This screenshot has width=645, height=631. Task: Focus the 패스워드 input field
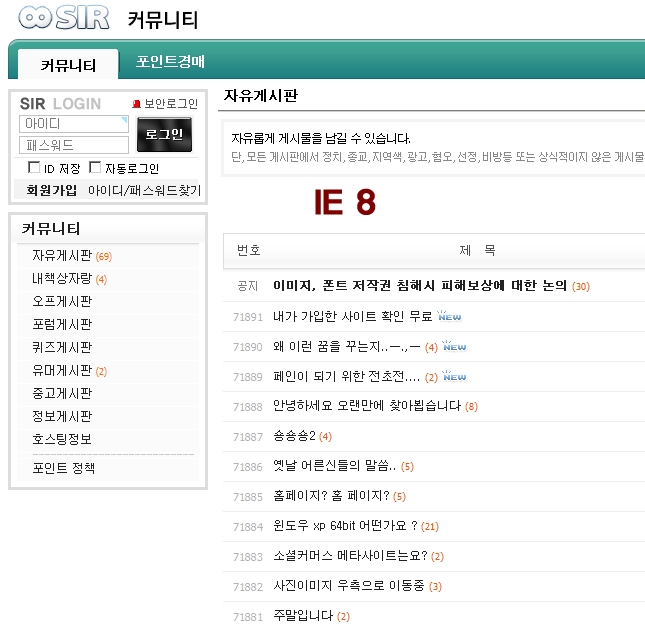pos(73,145)
